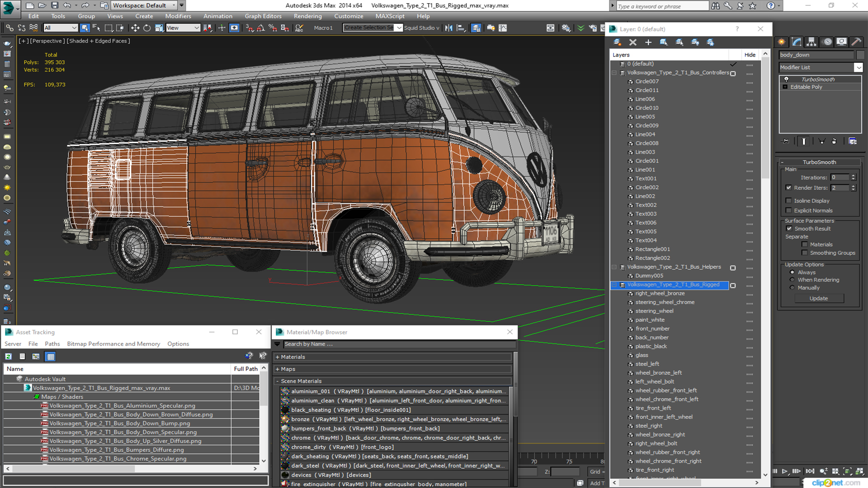The height and width of the screenshot is (488, 868).
Task: Expand the Editable Poly plus sign
Action: tap(785, 87)
